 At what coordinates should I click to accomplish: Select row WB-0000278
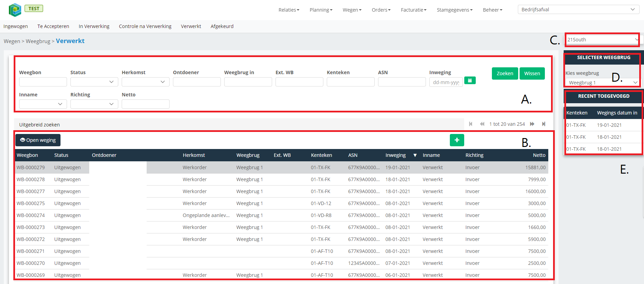tap(282, 179)
